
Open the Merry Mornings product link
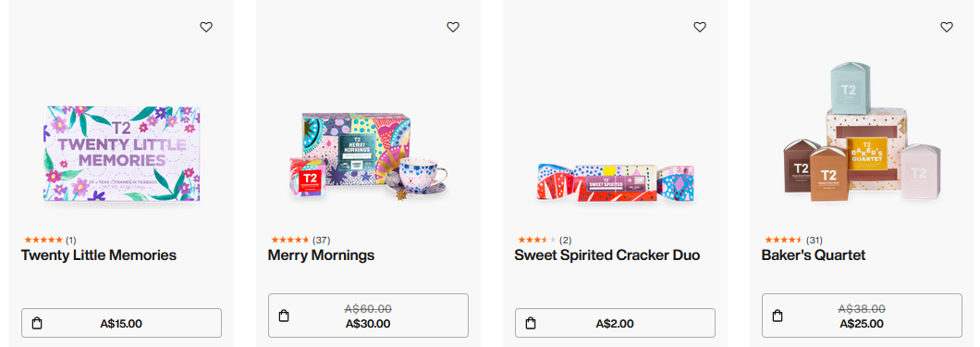pos(321,255)
